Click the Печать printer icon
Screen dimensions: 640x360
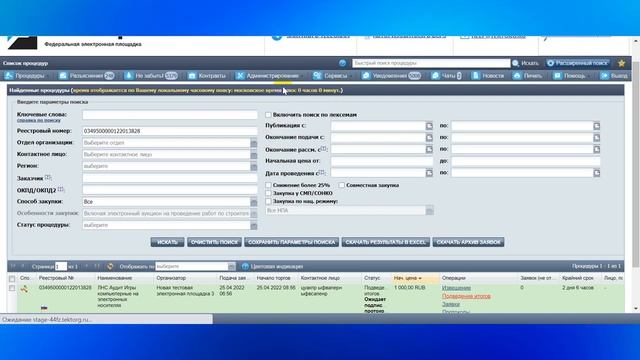(x=517, y=76)
